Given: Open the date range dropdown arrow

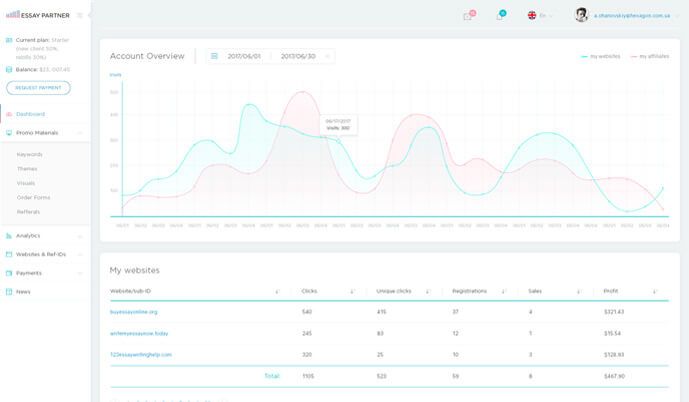Looking at the screenshot, I should [327, 56].
